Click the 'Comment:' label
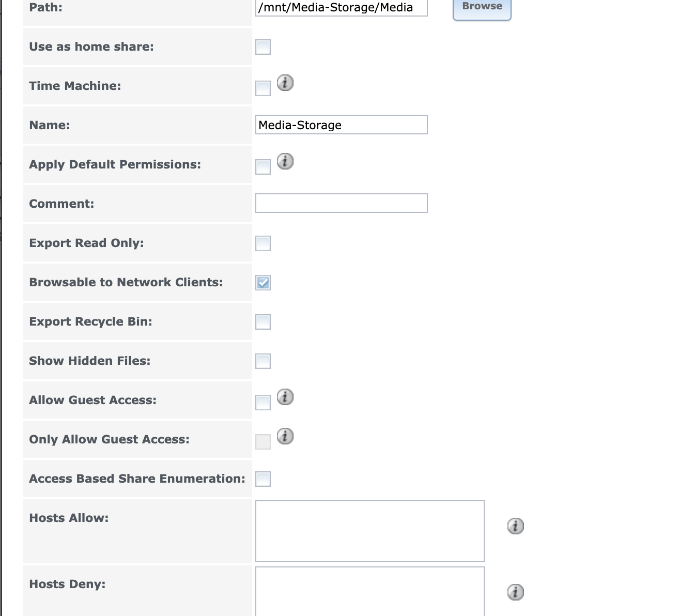Viewport: 679px width, 616px height. click(62, 204)
